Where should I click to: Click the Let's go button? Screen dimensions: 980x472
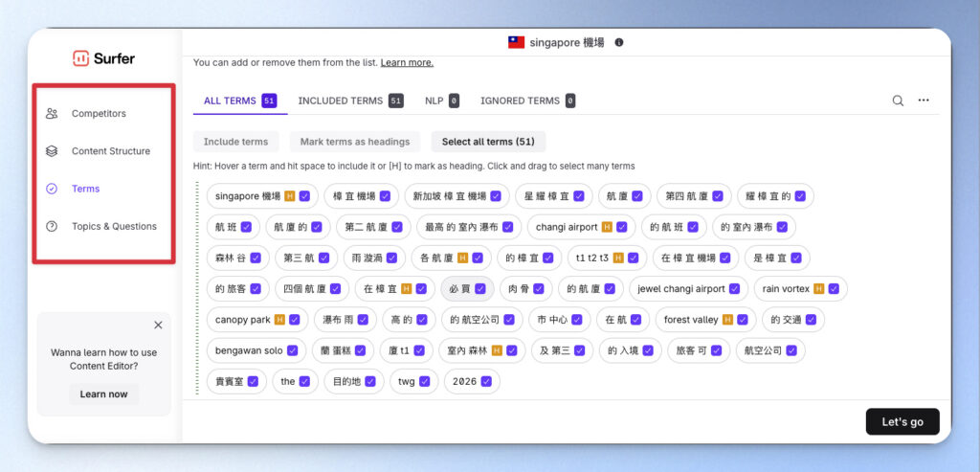point(902,421)
